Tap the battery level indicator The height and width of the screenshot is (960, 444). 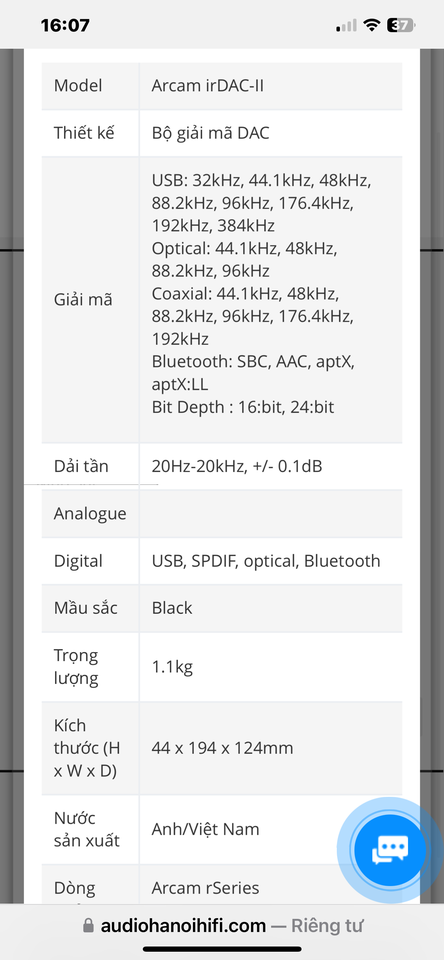[x=401, y=25]
